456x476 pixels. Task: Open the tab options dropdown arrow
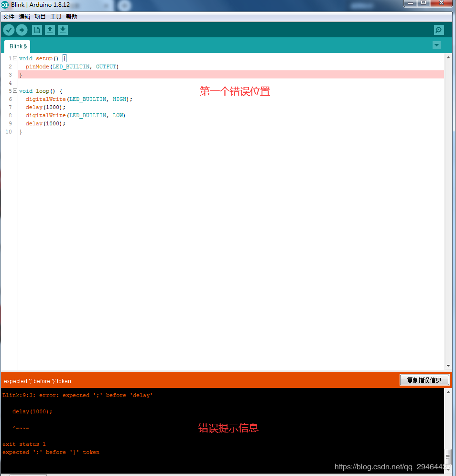click(436, 45)
